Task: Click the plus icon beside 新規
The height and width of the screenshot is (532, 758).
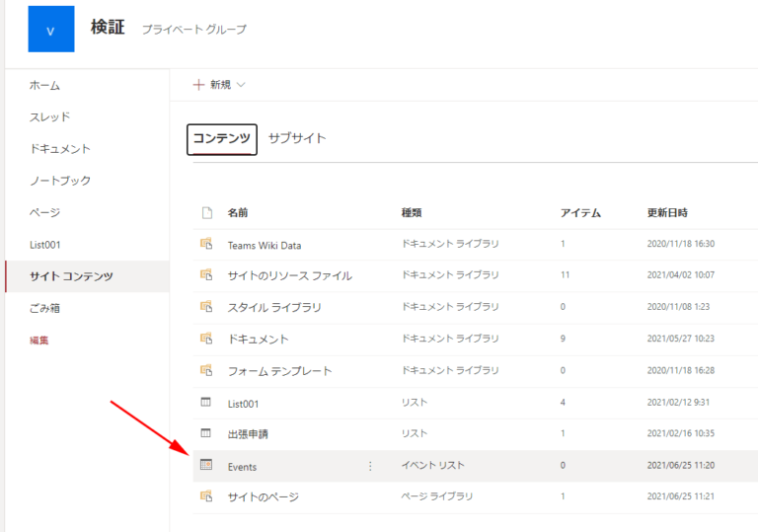Action: (x=198, y=85)
